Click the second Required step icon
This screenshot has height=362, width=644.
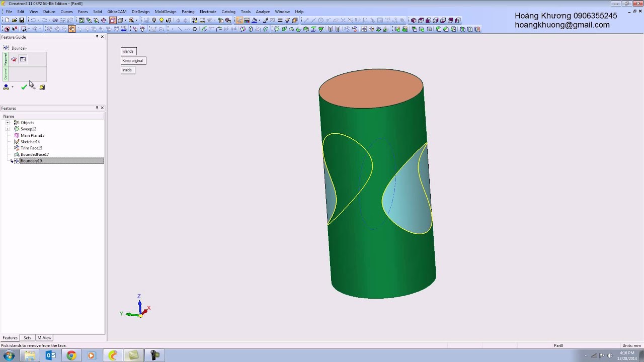tap(23, 59)
